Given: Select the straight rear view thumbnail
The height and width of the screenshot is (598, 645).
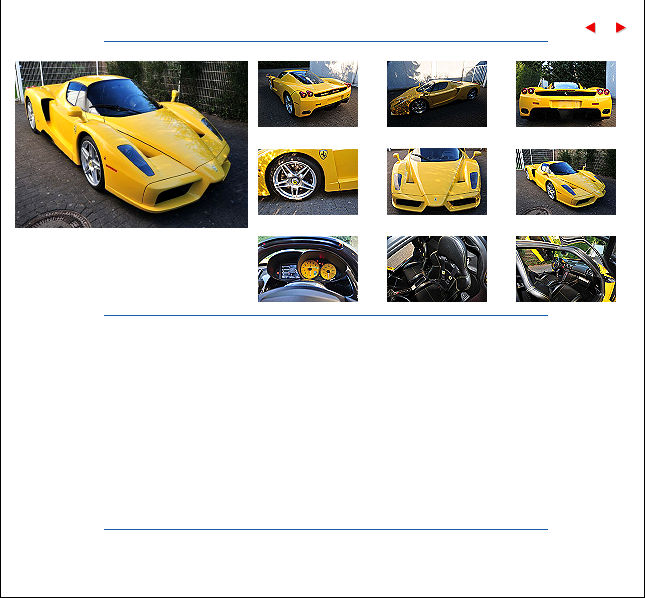Looking at the screenshot, I should [x=566, y=94].
